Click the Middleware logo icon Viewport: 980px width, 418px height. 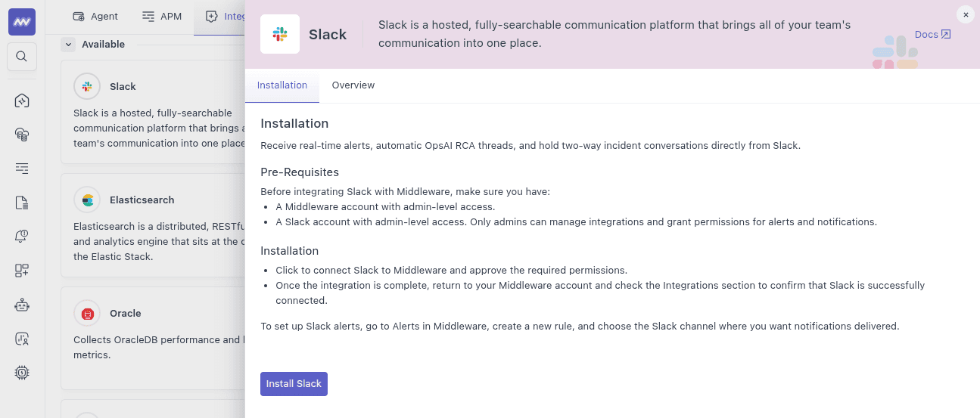coord(22,22)
